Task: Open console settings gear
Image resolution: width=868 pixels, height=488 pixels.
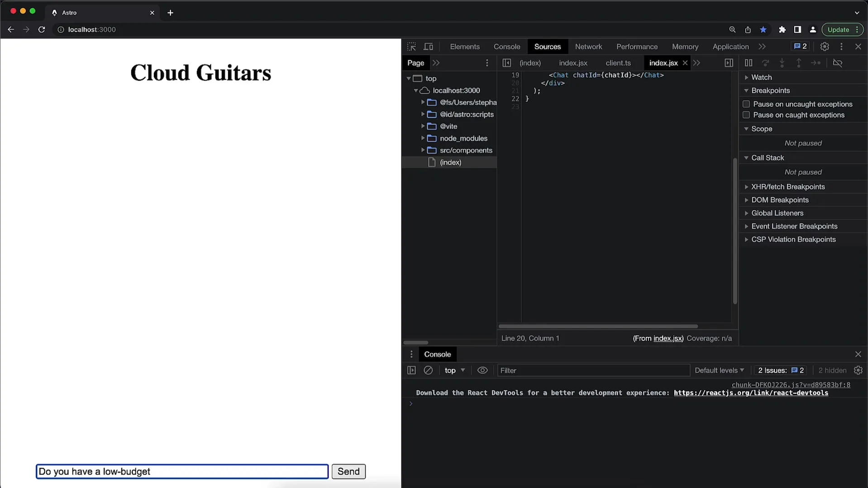Action: tap(858, 370)
